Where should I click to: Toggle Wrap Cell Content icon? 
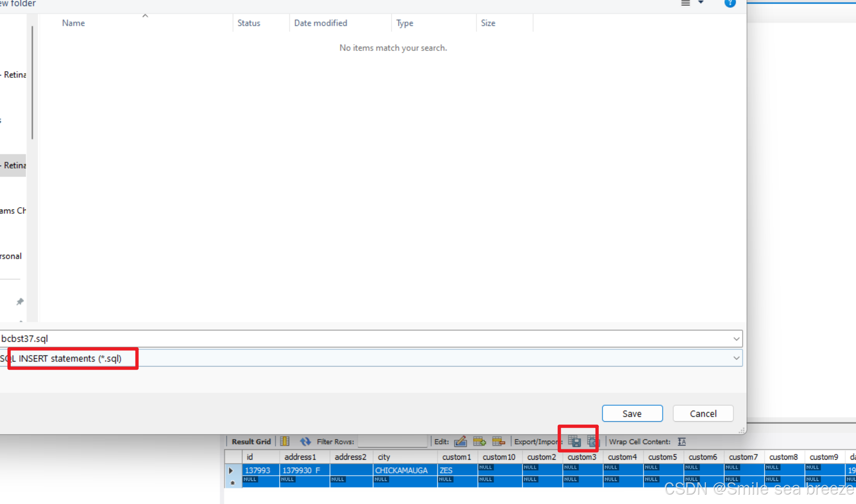pos(681,441)
